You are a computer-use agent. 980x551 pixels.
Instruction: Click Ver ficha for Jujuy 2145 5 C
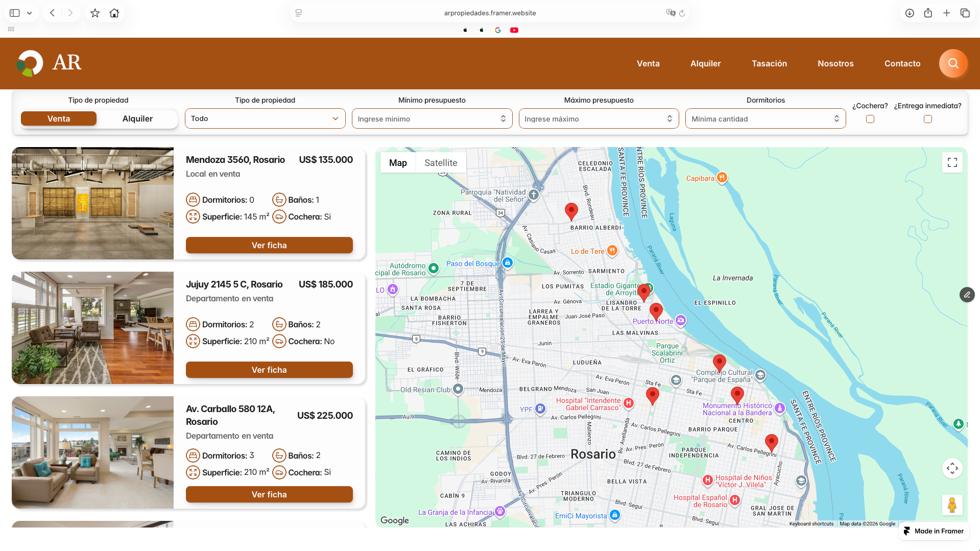[269, 370]
